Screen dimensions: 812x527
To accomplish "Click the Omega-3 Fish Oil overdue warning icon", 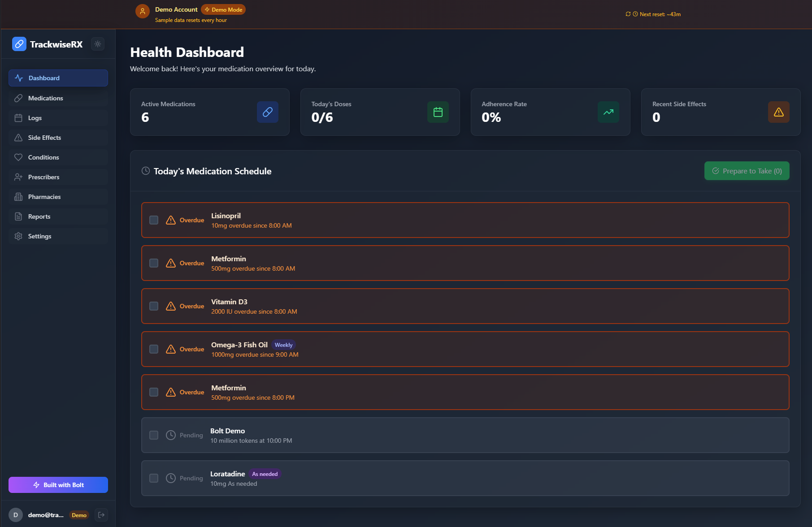I will point(171,349).
